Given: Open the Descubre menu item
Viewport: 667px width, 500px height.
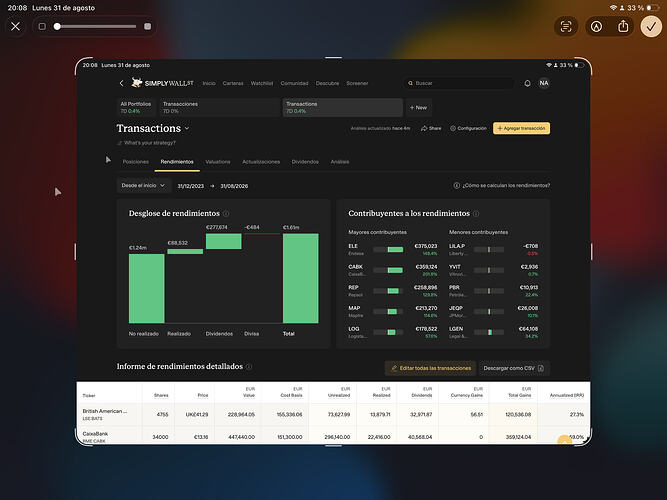Looking at the screenshot, I should [327, 83].
